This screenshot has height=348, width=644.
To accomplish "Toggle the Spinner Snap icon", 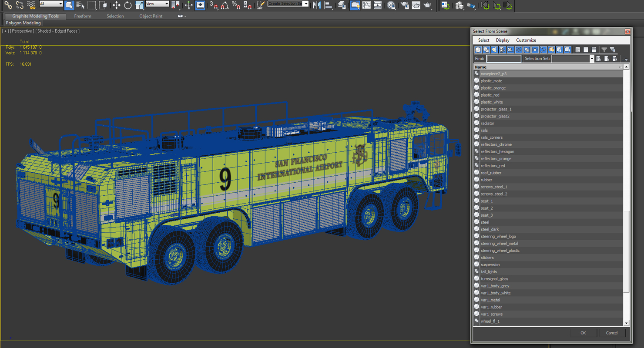I will (x=247, y=5).
